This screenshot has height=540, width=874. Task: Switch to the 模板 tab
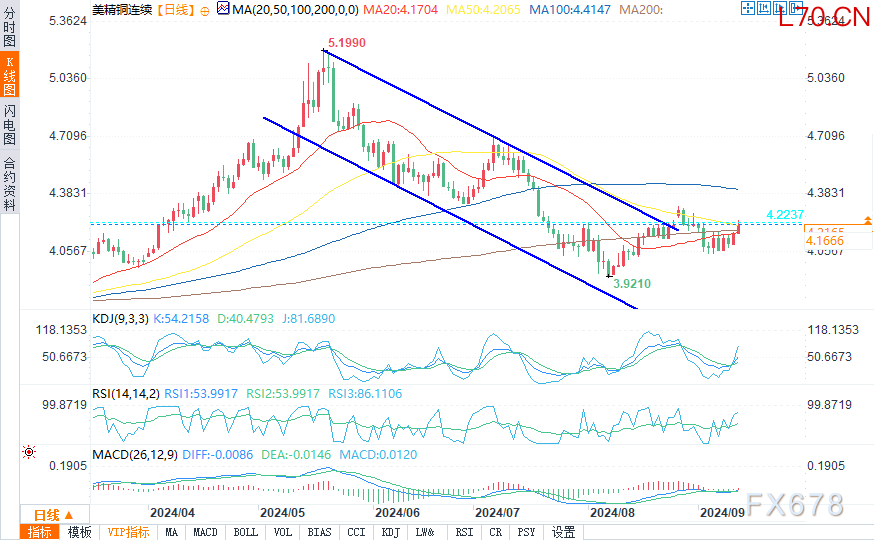80,532
